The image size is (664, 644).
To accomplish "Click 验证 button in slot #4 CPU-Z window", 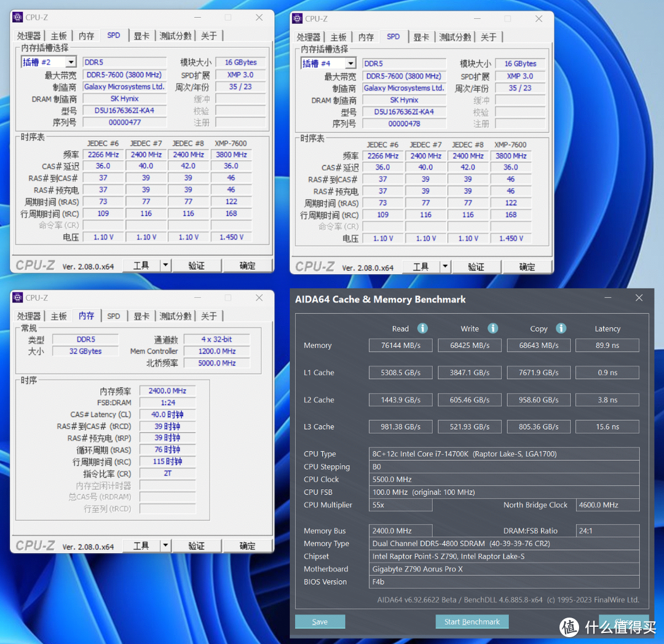I will pos(476,267).
